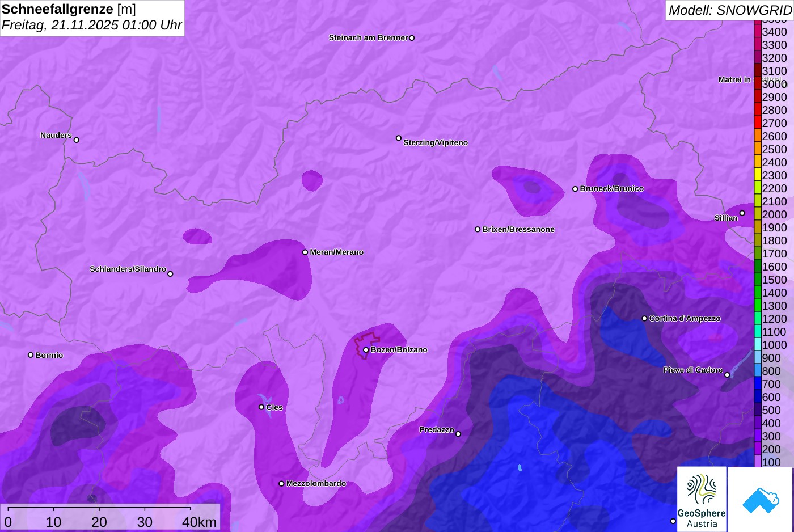The height and width of the screenshot is (532, 794).
Task: Click the GeoSphere Austria logo
Action: point(702,500)
